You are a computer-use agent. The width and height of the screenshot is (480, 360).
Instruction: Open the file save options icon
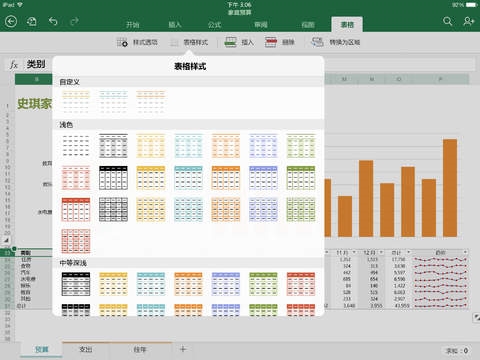[x=32, y=22]
